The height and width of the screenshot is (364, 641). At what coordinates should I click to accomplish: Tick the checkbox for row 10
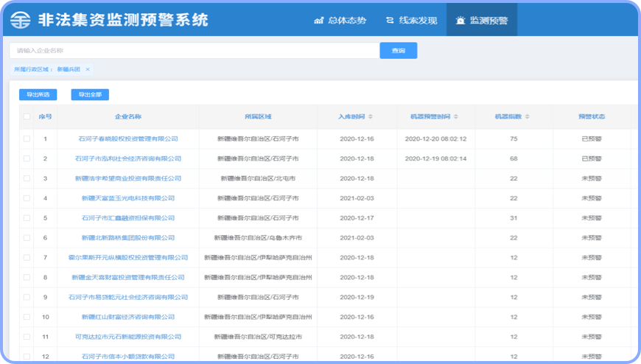(x=27, y=317)
